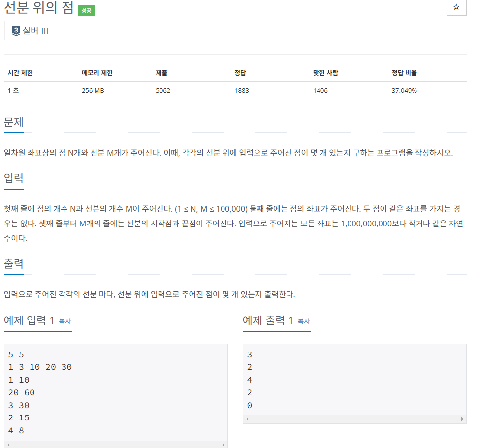Click the 문제 section heading

click(x=14, y=122)
